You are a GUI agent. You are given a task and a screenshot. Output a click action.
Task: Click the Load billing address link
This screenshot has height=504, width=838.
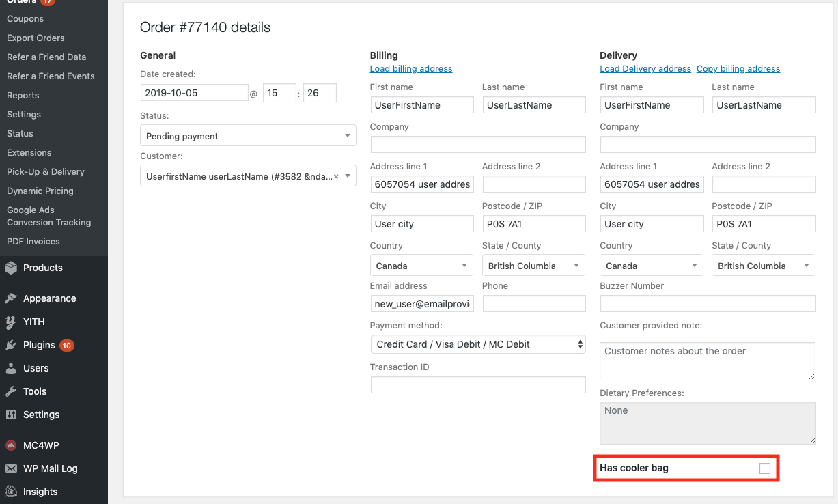click(411, 68)
